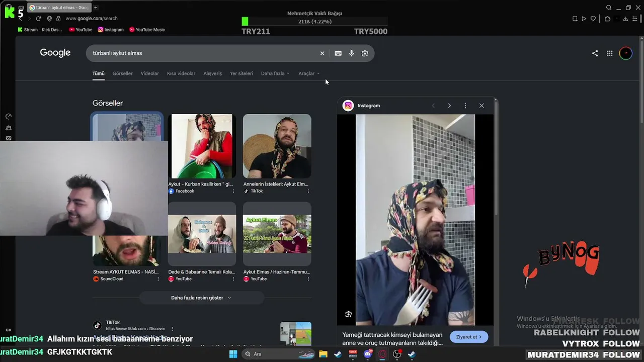Open the Stream - Kick Dashboard bookmark
Viewport: 644px width, 362px height.
pyautogui.click(x=40, y=30)
